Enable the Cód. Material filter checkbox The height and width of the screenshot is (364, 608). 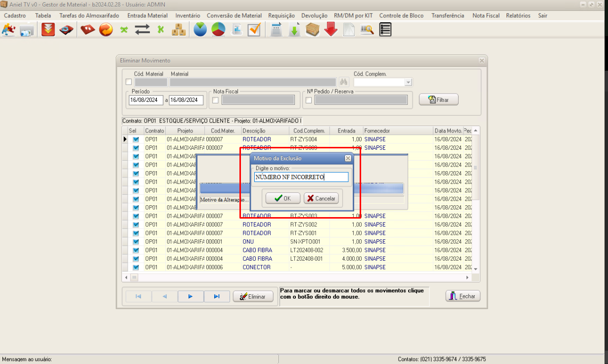pyautogui.click(x=129, y=82)
